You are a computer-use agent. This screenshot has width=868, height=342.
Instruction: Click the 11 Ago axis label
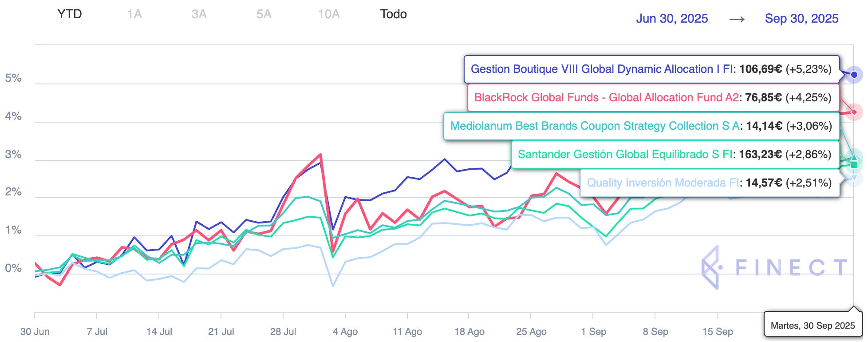click(x=407, y=332)
